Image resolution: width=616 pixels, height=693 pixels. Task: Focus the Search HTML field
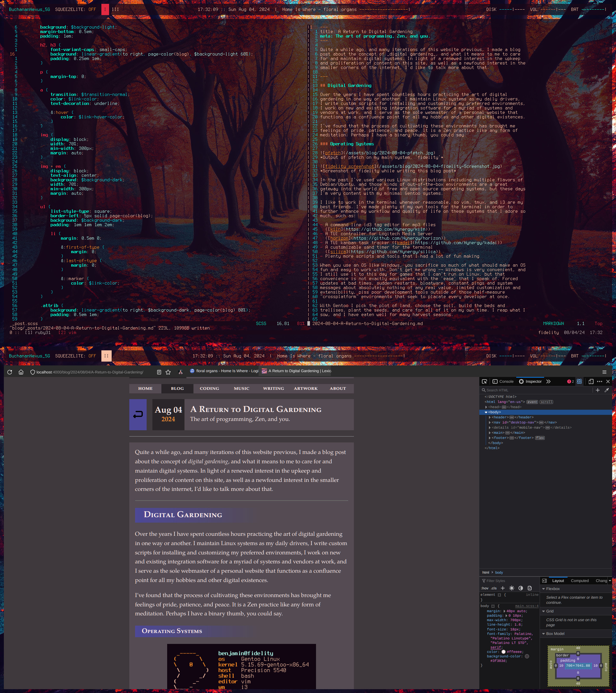click(x=536, y=390)
